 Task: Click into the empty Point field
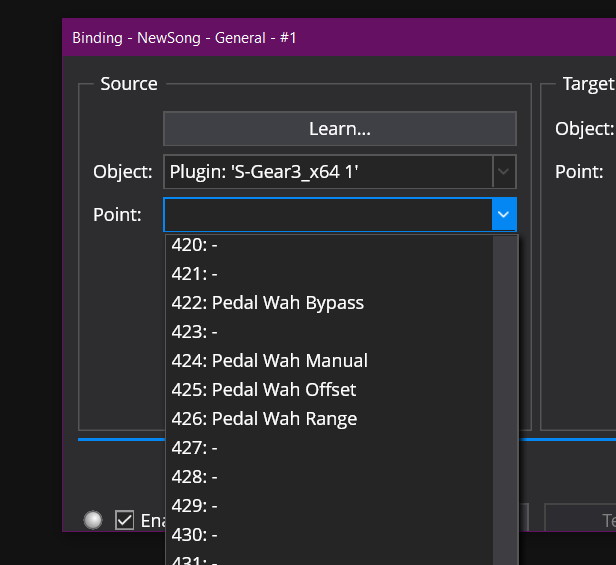point(328,215)
